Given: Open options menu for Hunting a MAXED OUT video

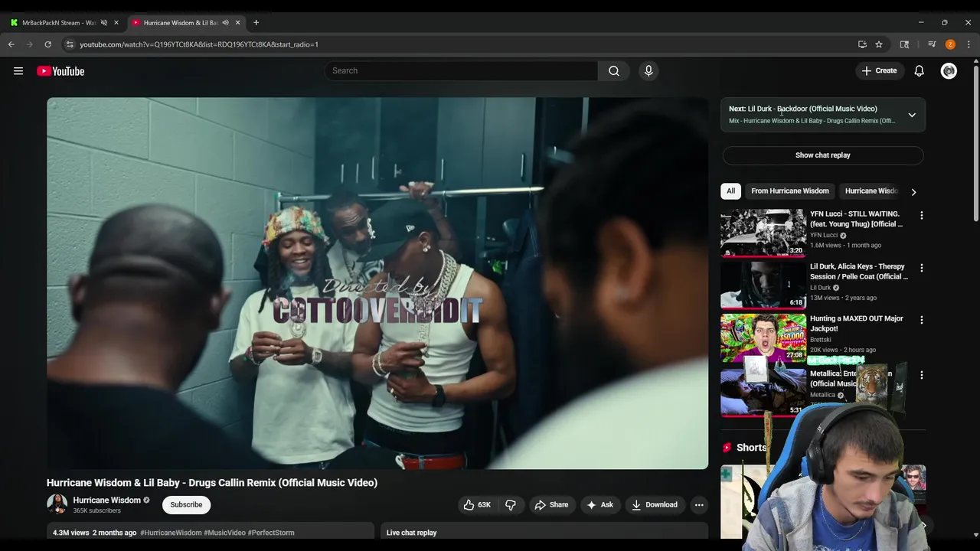Looking at the screenshot, I should point(922,320).
